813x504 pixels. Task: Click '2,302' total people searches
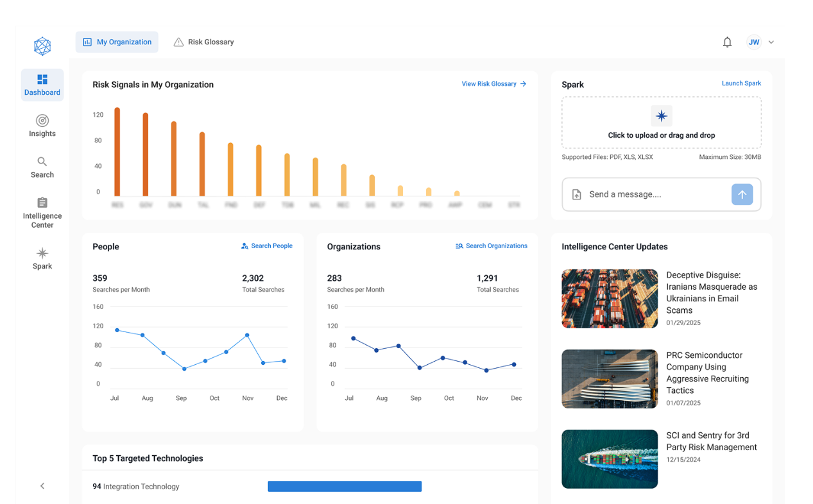tap(253, 278)
